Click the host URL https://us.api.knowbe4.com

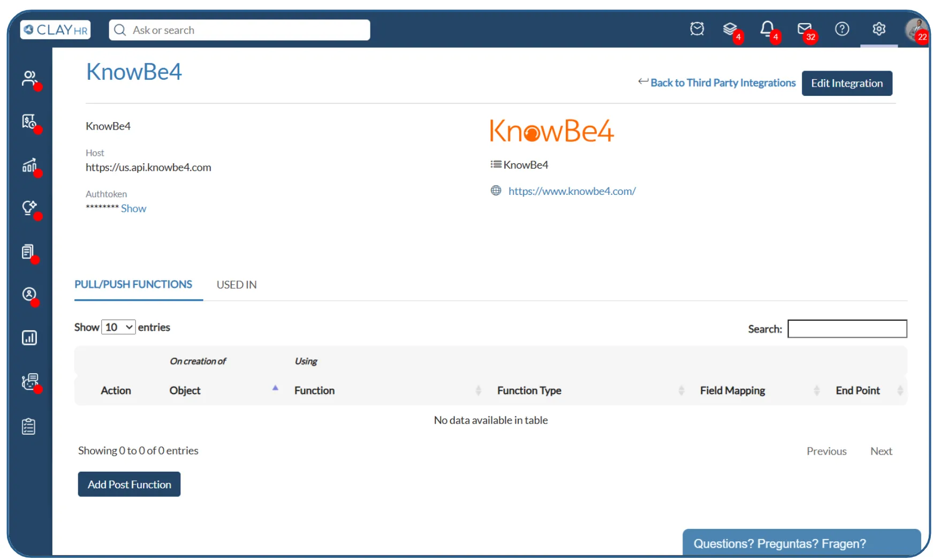click(148, 167)
